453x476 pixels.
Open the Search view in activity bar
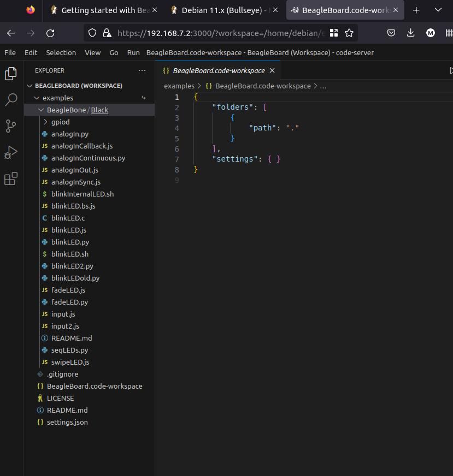[x=11, y=100]
